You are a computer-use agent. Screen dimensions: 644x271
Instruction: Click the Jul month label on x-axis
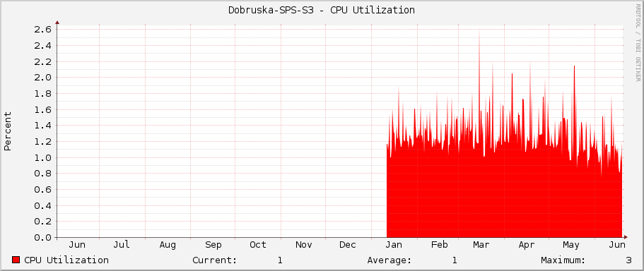pyautogui.click(x=122, y=245)
